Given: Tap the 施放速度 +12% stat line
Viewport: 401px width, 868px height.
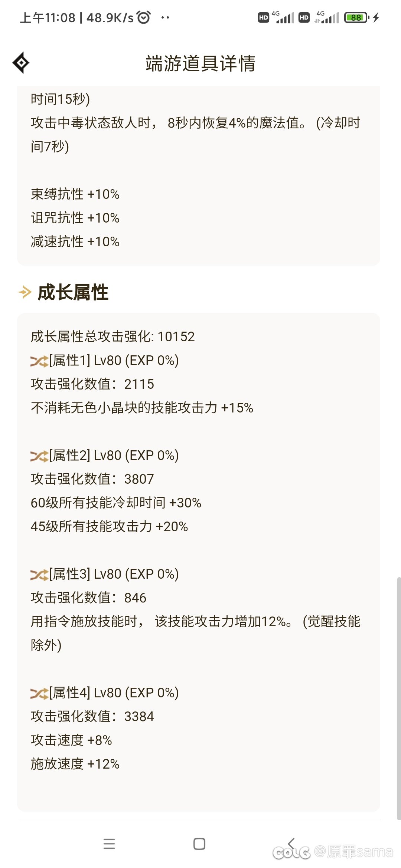Looking at the screenshot, I should tap(75, 764).
